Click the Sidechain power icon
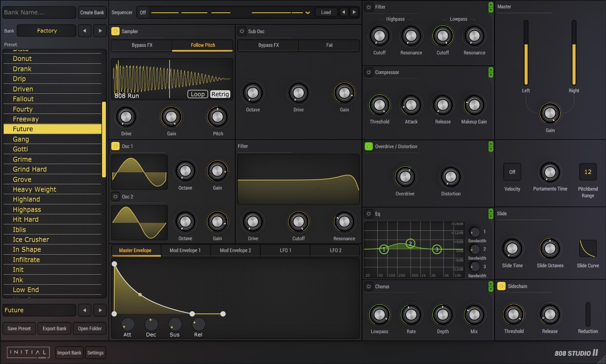 pos(501,286)
